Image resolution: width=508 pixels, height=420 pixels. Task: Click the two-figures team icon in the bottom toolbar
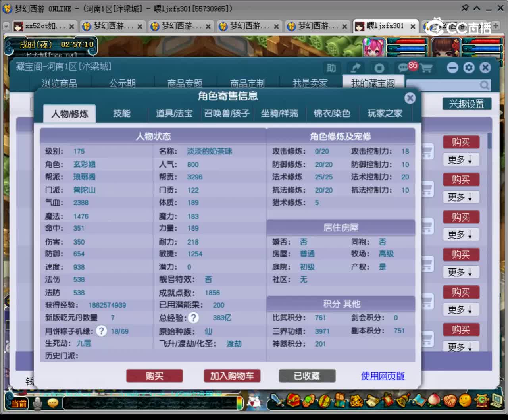point(340,401)
